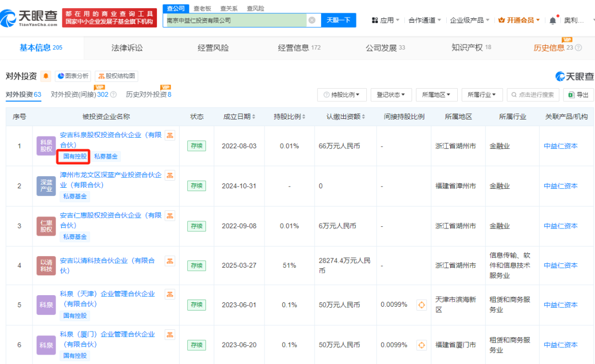
Task: Click the indirect holding path icon for 0.0099% Tianjin row
Action: (x=421, y=305)
